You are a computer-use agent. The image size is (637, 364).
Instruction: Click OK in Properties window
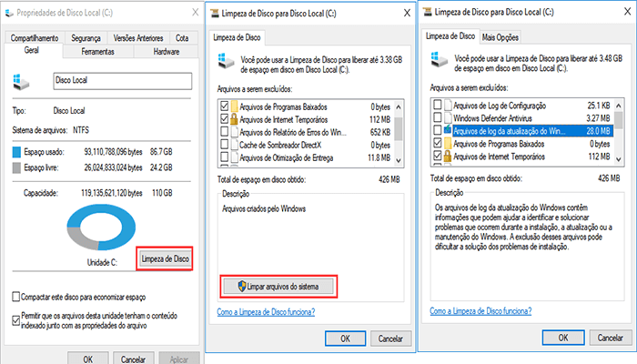[x=88, y=359]
